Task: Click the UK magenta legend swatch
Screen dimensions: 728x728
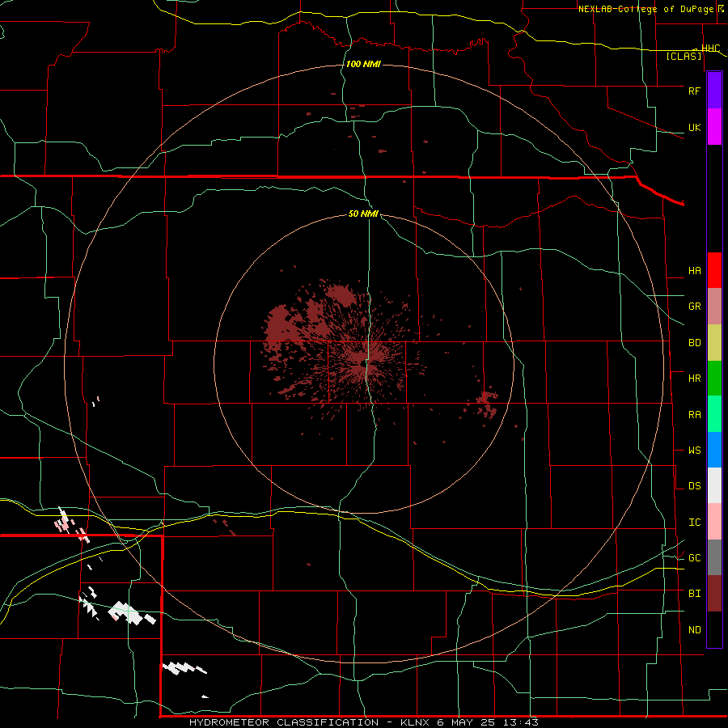Action: [x=714, y=127]
